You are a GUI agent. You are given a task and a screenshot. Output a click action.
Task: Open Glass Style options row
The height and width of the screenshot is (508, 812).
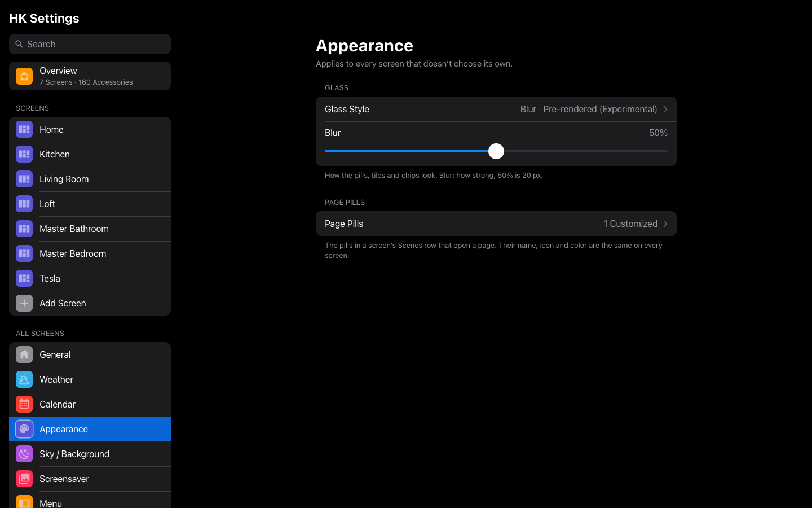tap(496, 109)
